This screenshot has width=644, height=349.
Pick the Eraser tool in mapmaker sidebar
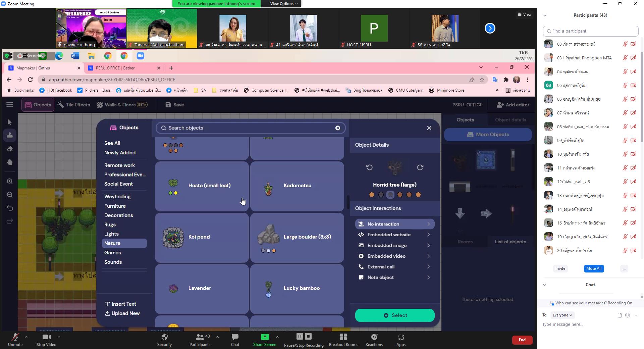[10, 149]
